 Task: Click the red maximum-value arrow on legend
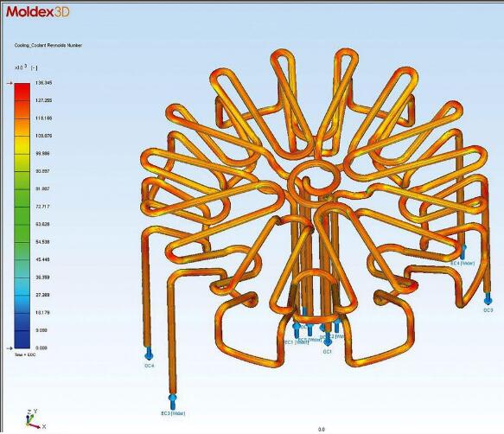click(x=10, y=83)
